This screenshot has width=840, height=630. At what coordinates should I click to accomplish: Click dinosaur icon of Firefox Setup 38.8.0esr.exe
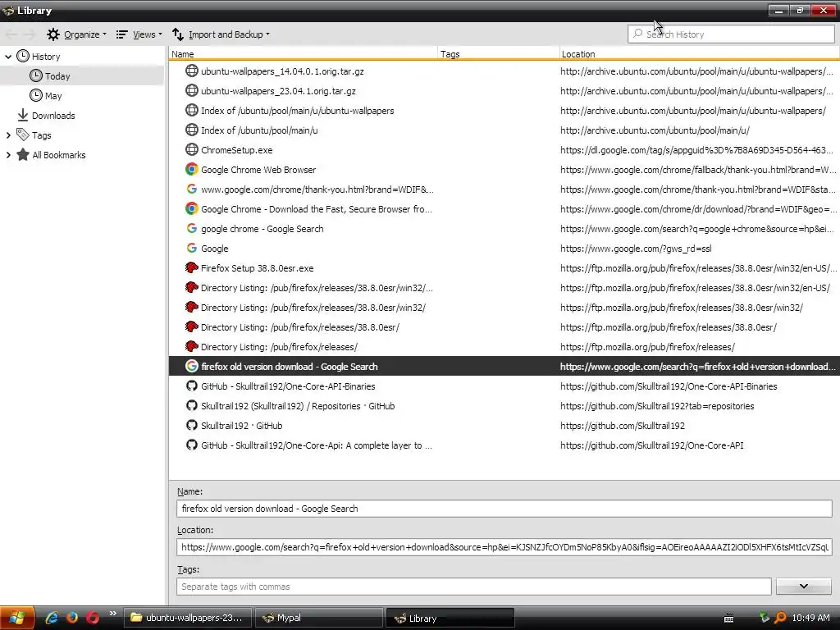point(191,267)
